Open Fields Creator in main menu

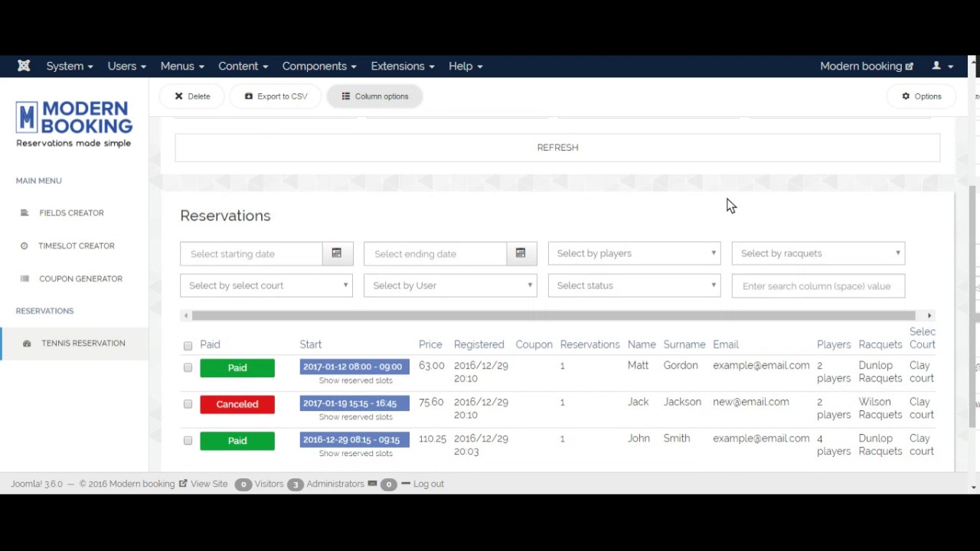pos(71,213)
